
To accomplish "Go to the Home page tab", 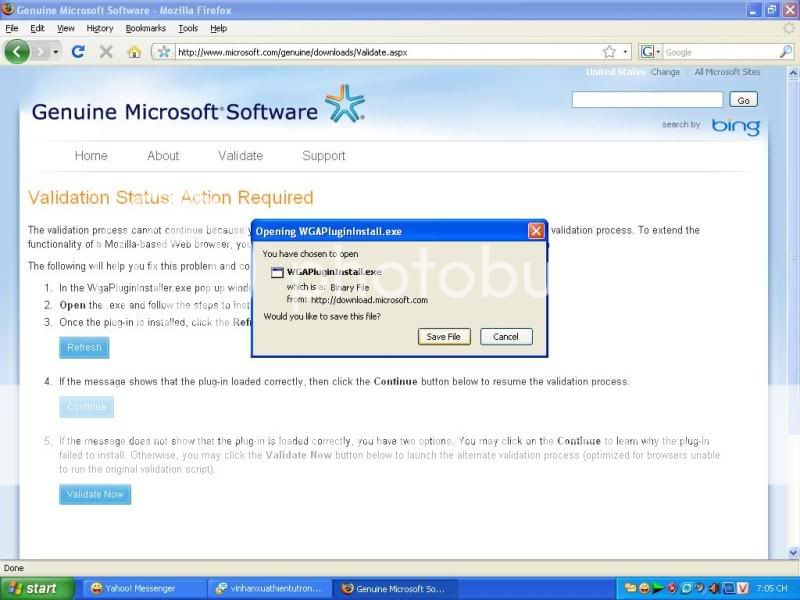I will point(91,156).
